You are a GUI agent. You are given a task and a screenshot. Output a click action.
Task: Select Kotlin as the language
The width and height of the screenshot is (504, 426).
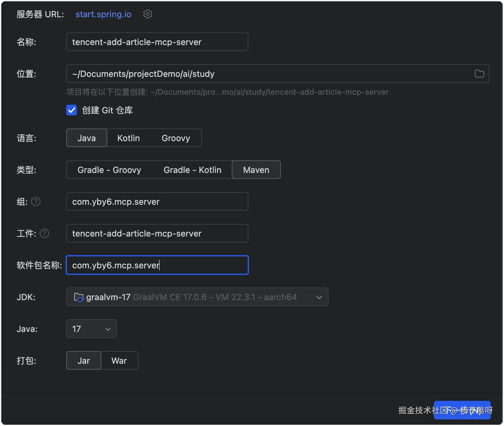128,138
